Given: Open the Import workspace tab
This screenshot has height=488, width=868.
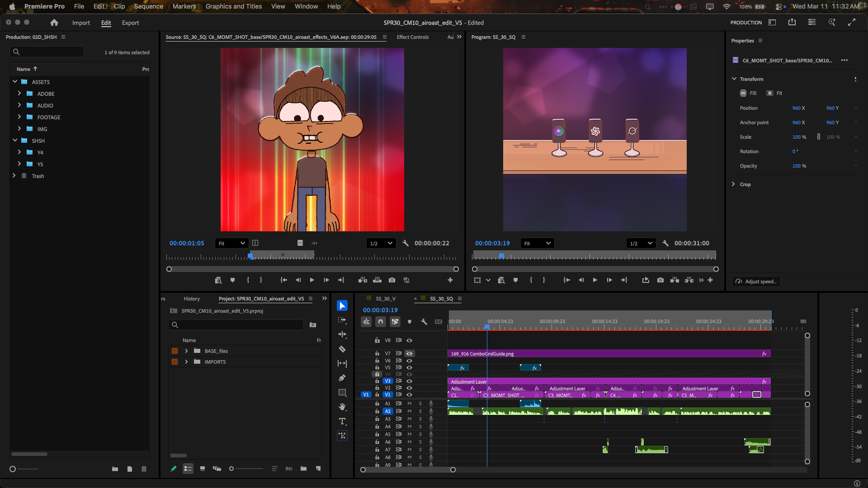Looking at the screenshot, I should [x=81, y=23].
